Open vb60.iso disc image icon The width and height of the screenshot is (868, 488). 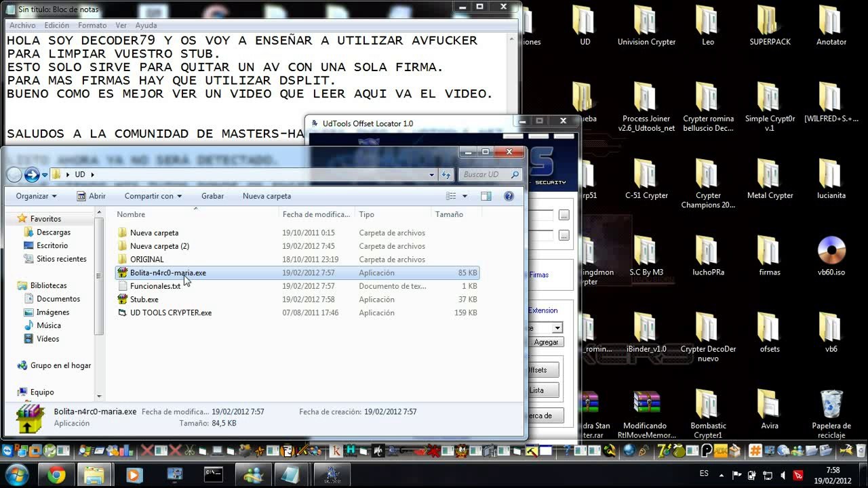(x=831, y=257)
